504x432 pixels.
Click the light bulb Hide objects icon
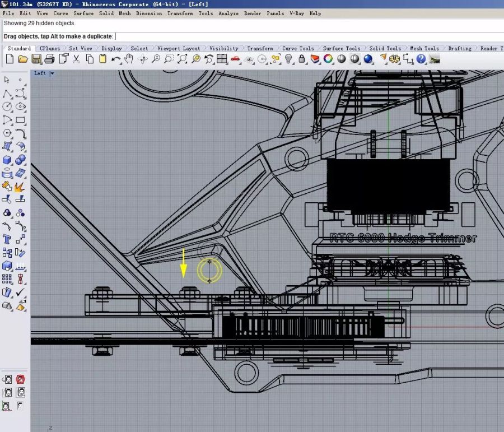(x=290, y=59)
